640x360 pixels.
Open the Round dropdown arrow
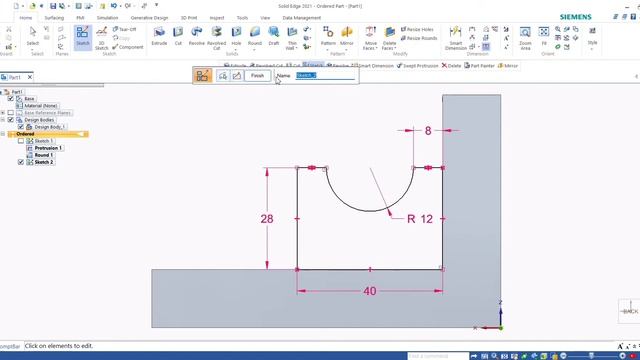255,49
